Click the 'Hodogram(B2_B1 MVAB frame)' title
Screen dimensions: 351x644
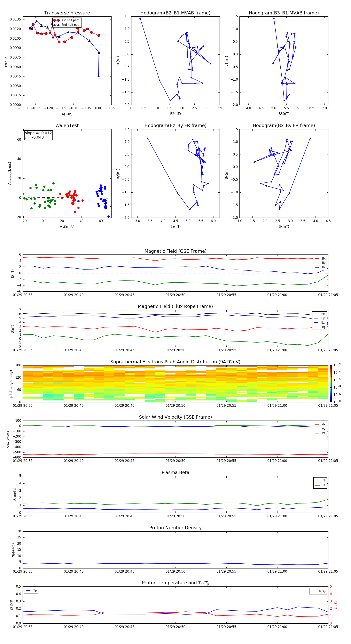175,13
